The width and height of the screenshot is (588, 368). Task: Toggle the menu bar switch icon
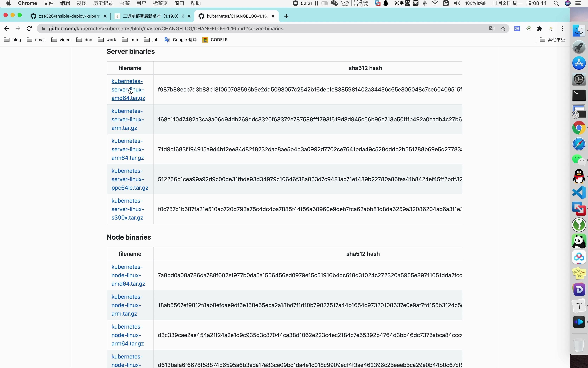click(x=324, y=3)
